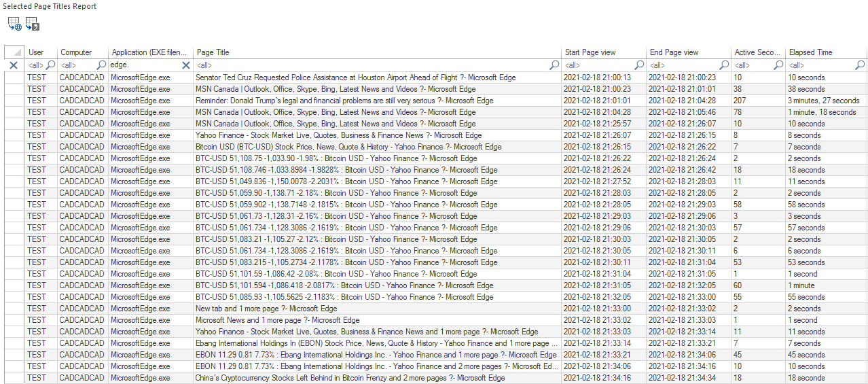
Task: Click the select-all corner triangle of grid
Action: point(14,52)
